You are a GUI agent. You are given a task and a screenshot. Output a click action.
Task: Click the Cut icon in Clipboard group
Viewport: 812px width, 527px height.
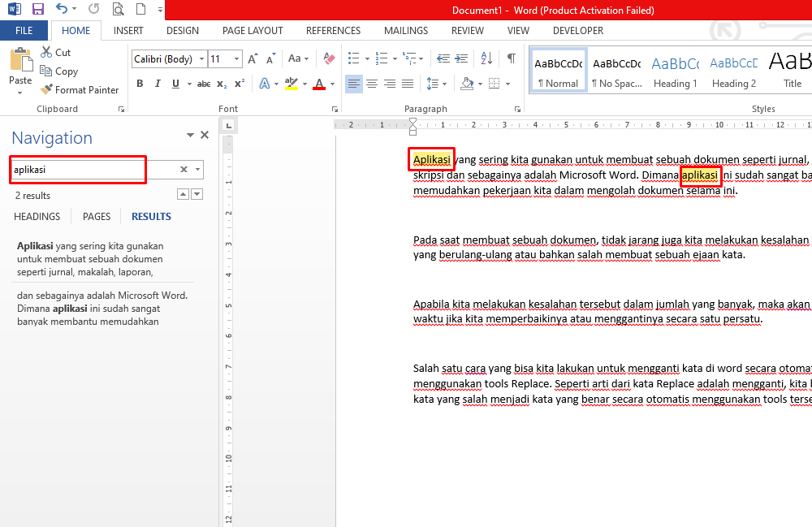pos(46,52)
